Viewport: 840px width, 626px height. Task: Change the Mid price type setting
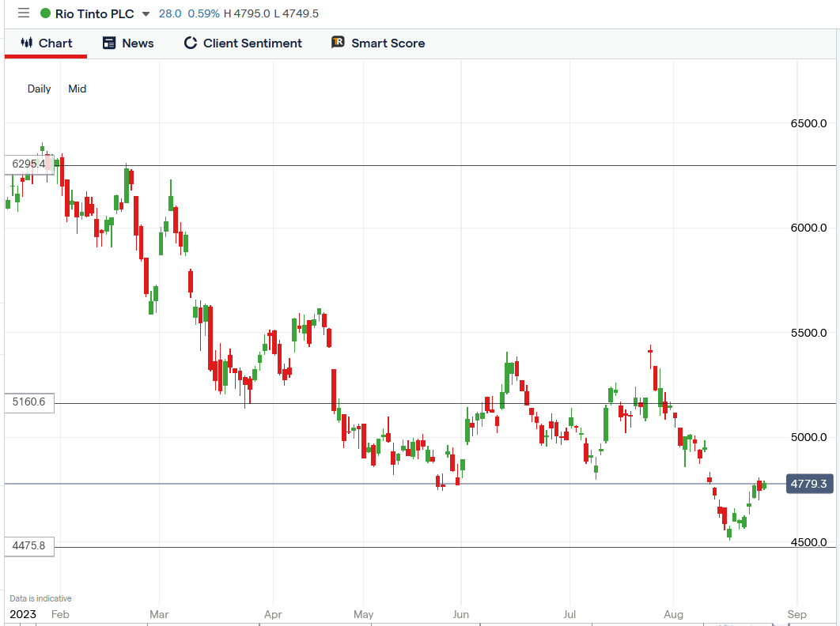pos(78,89)
